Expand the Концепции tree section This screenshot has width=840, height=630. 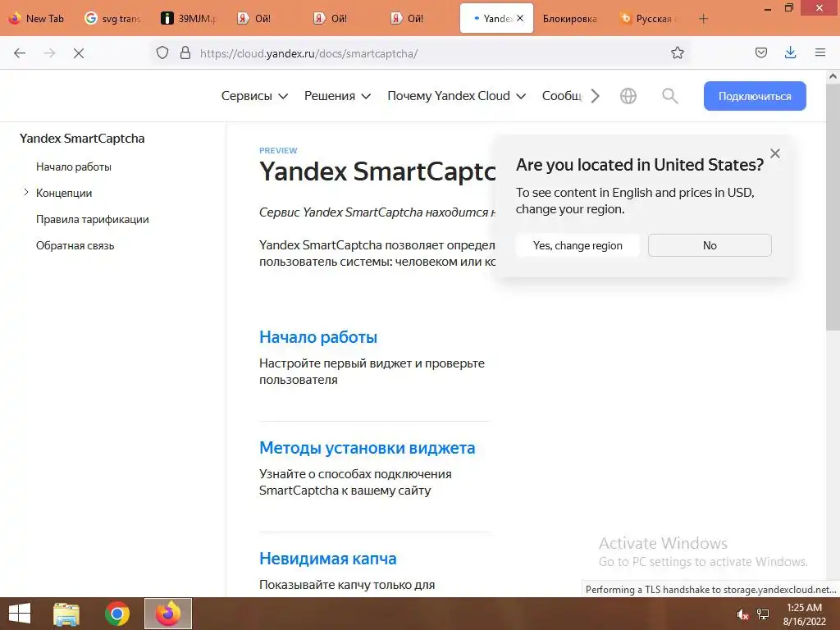[x=25, y=192]
